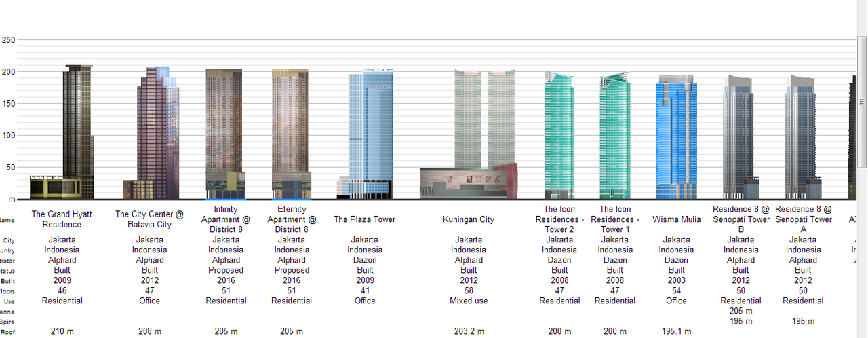Select the Kuningan City twin-tower drawing
The width and height of the screenshot is (868, 338).
[469, 134]
